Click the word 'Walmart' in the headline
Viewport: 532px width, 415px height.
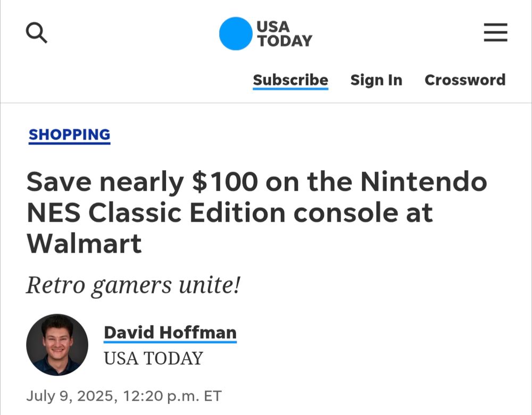pyautogui.click(x=85, y=243)
